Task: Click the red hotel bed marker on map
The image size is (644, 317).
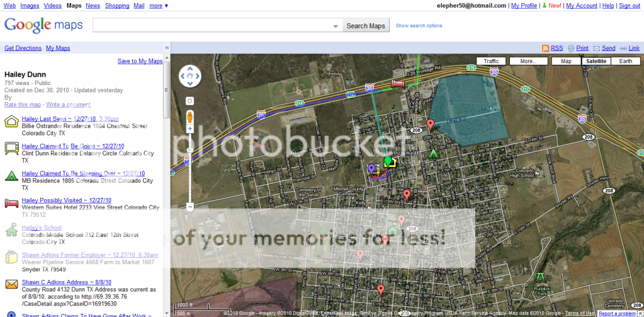Action: coord(397,83)
